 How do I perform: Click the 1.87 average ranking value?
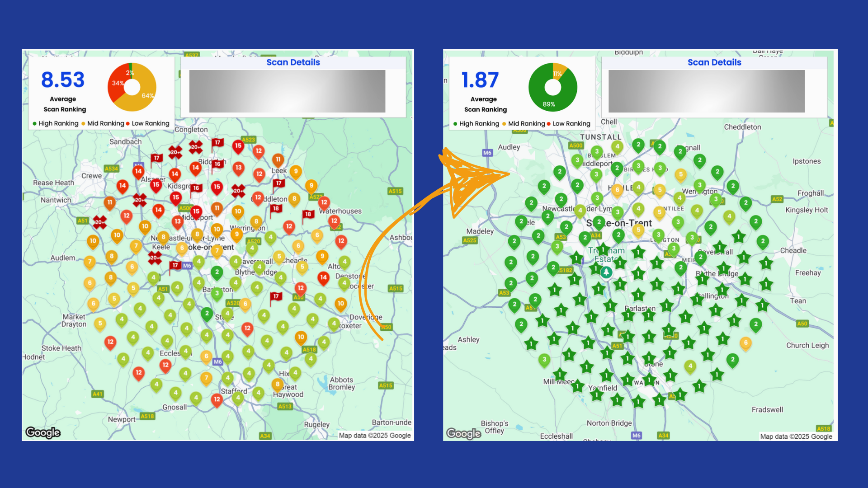click(x=480, y=80)
